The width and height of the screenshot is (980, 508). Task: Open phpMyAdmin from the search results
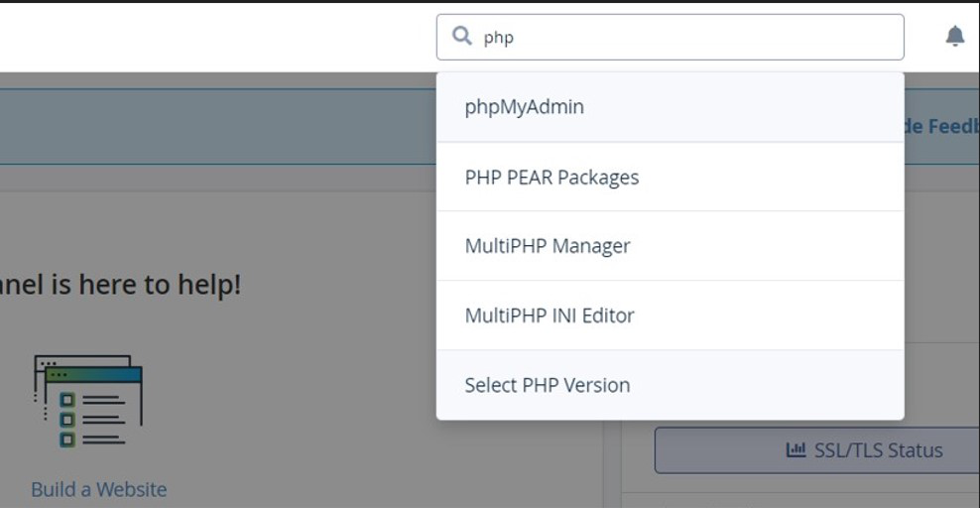524,107
